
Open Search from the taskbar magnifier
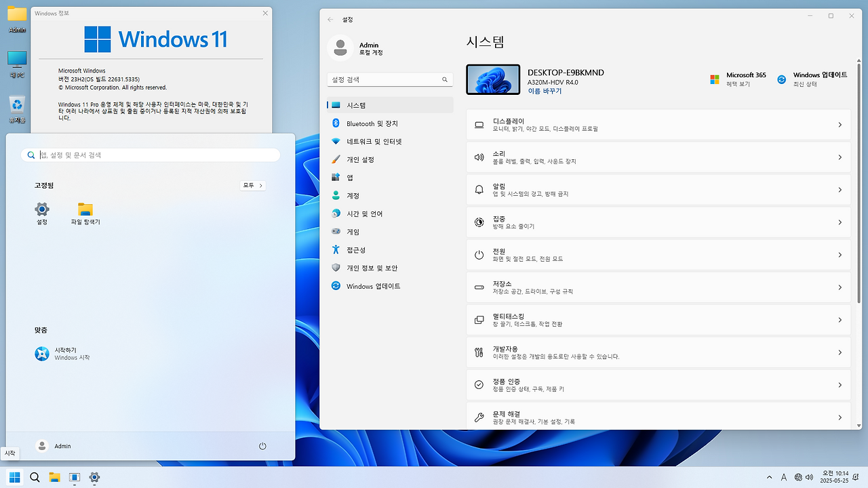[35, 477]
